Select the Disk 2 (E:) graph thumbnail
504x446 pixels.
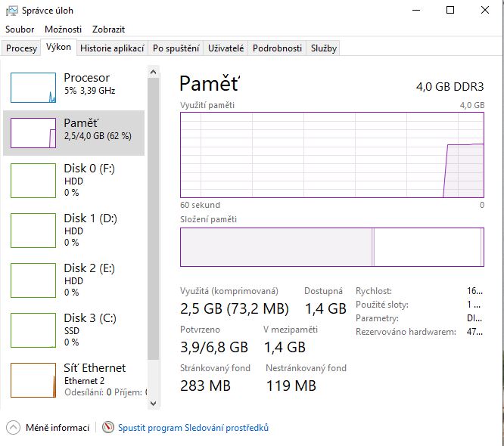(33, 280)
